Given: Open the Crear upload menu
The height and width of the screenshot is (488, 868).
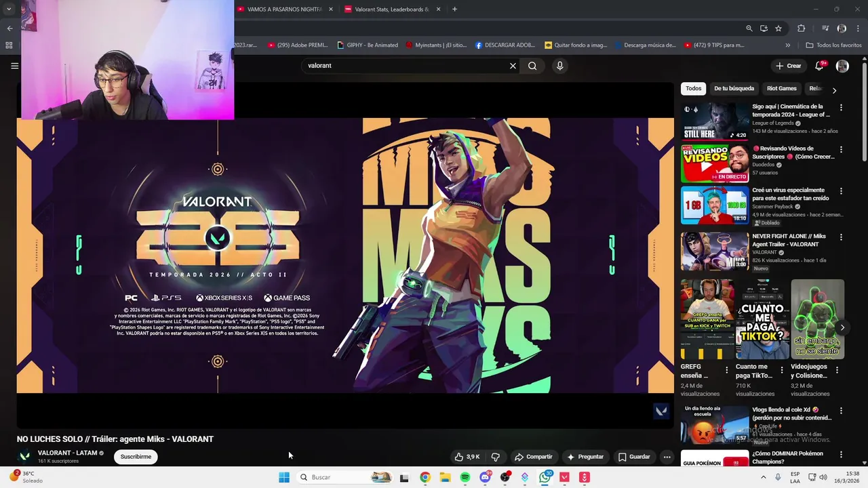Looking at the screenshot, I should click(x=789, y=66).
